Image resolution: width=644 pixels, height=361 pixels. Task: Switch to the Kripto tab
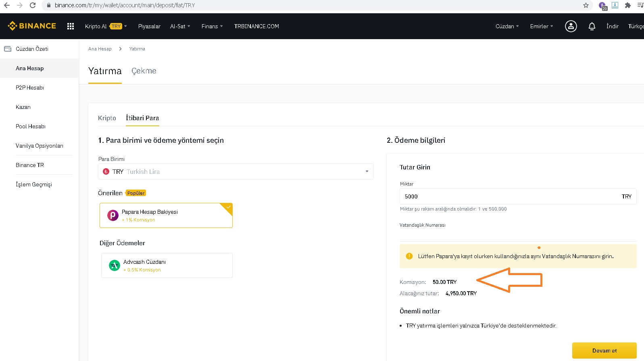pyautogui.click(x=107, y=118)
